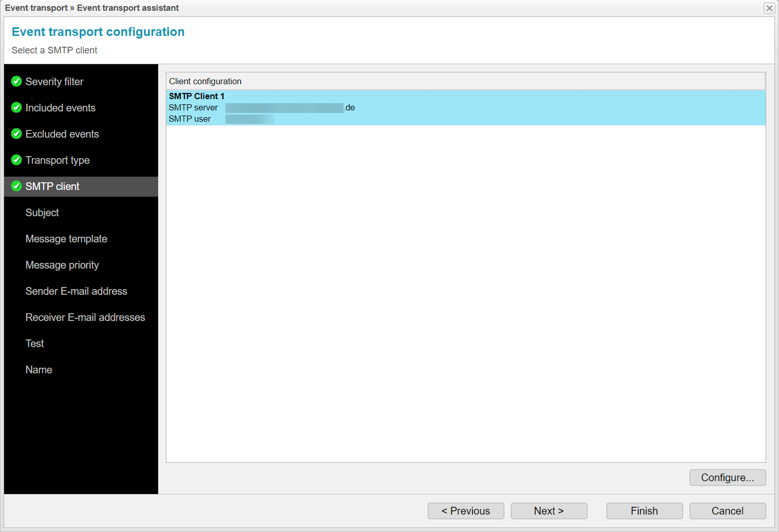
Task: Advance with the Next button
Action: click(548, 510)
